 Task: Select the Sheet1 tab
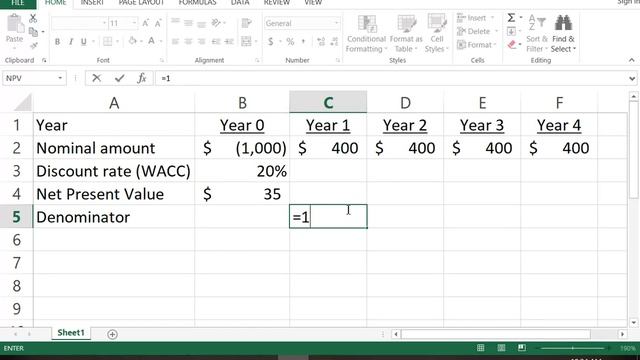tap(71, 333)
